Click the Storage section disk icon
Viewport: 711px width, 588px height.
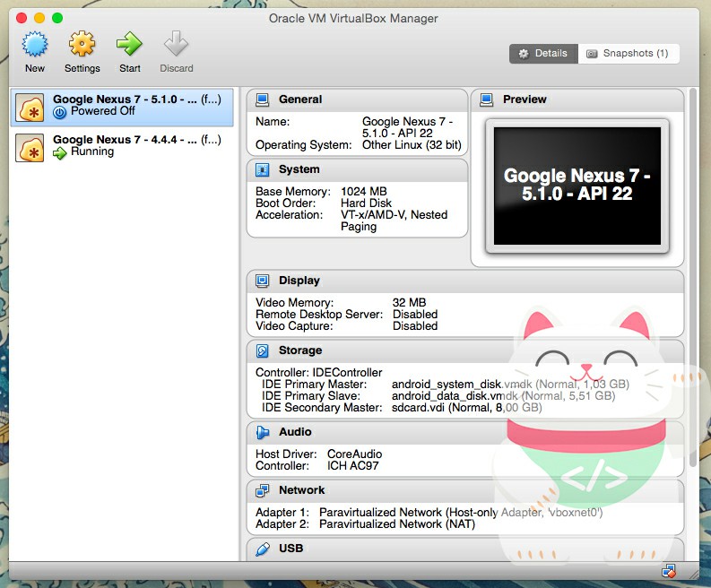[262, 350]
